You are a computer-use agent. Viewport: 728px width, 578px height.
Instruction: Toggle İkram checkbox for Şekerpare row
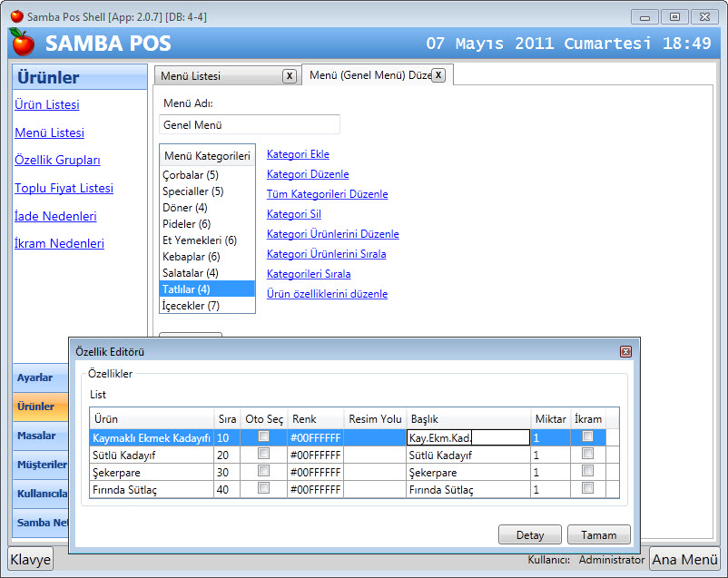(x=587, y=471)
